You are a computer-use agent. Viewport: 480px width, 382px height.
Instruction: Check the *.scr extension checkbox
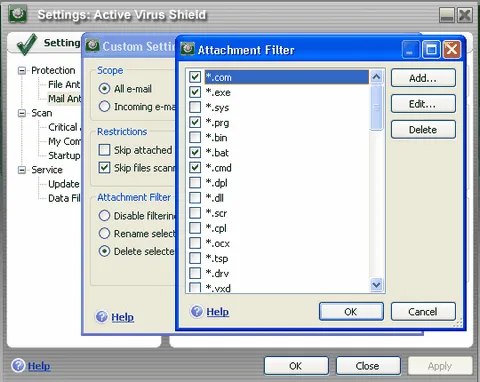[x=195, y=213]
